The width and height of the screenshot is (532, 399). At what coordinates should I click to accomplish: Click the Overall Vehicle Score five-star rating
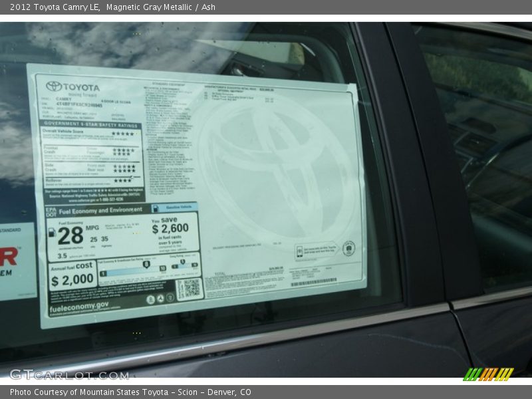coord(122,135)
